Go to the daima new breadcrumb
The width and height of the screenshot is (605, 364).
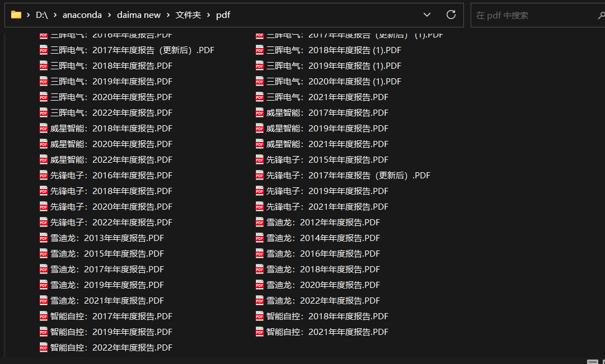point(138,15)
